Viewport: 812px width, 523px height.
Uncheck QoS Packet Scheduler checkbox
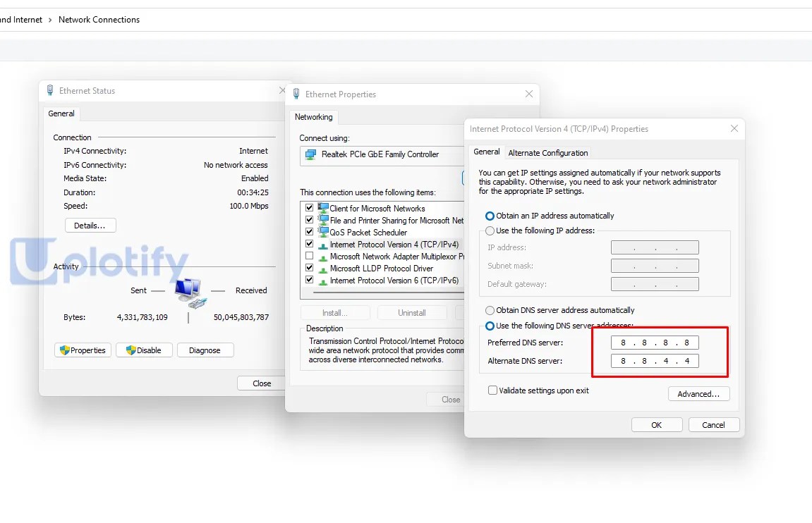click(x=309, y=231)
